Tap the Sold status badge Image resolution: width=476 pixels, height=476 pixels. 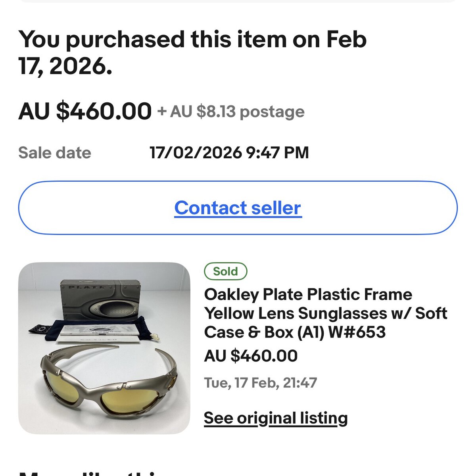pos(225,271)
